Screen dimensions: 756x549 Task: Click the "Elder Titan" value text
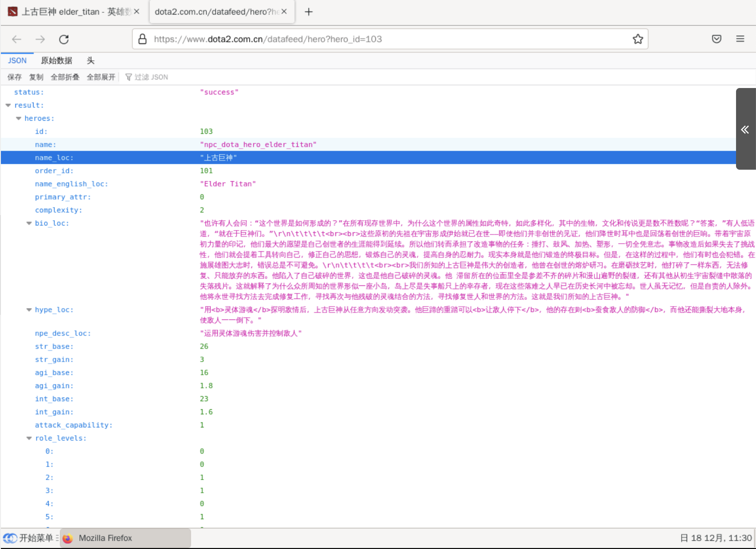[228, 184]
